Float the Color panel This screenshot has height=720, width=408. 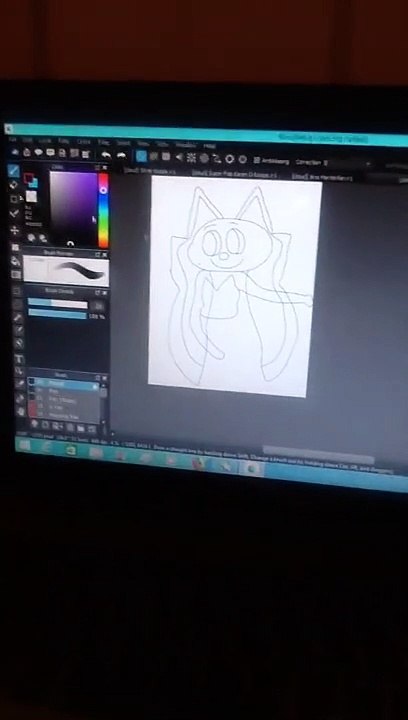[x=97, y=168]
